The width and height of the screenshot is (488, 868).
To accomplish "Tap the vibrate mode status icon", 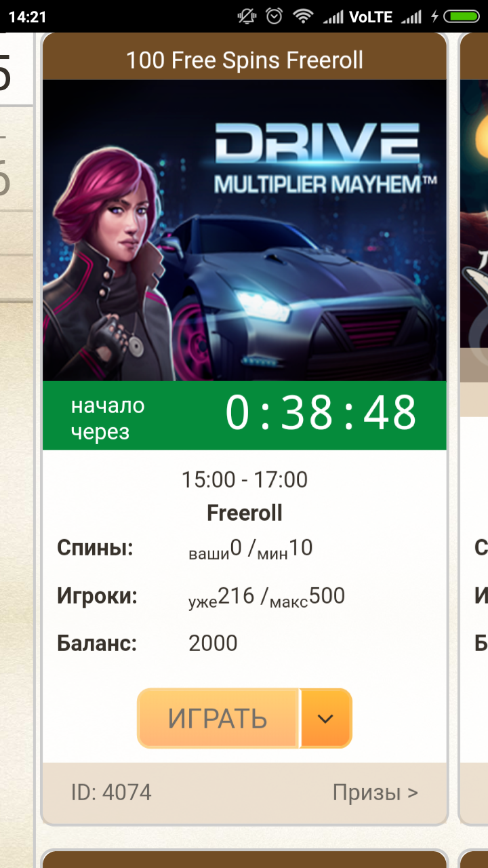I will (x=247, y=16).
